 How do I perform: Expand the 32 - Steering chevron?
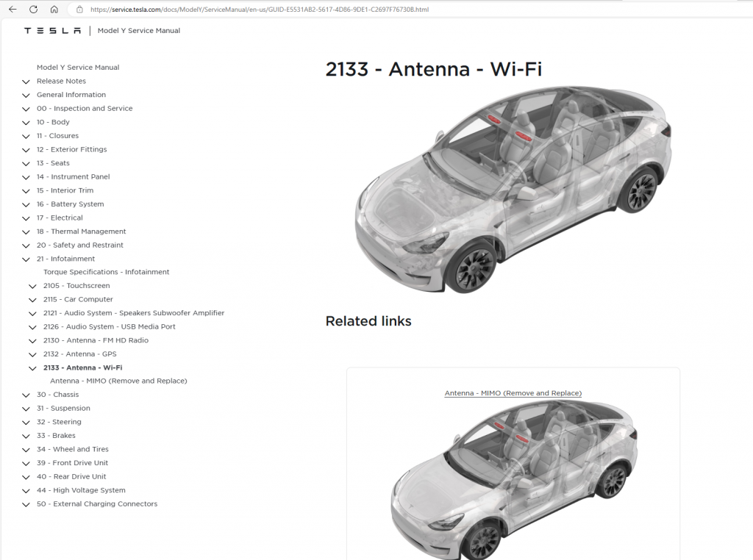(x=26, y=423)
